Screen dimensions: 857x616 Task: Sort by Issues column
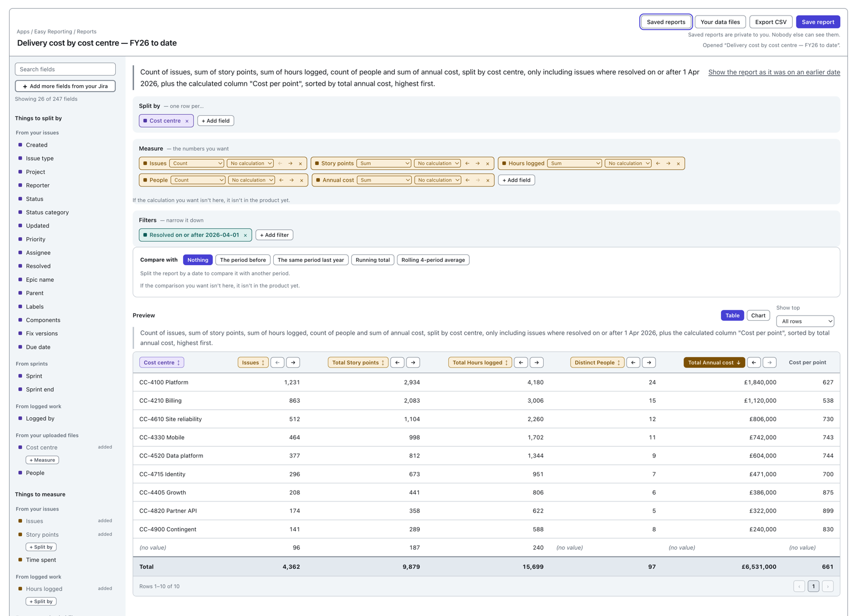coord(253,363)
